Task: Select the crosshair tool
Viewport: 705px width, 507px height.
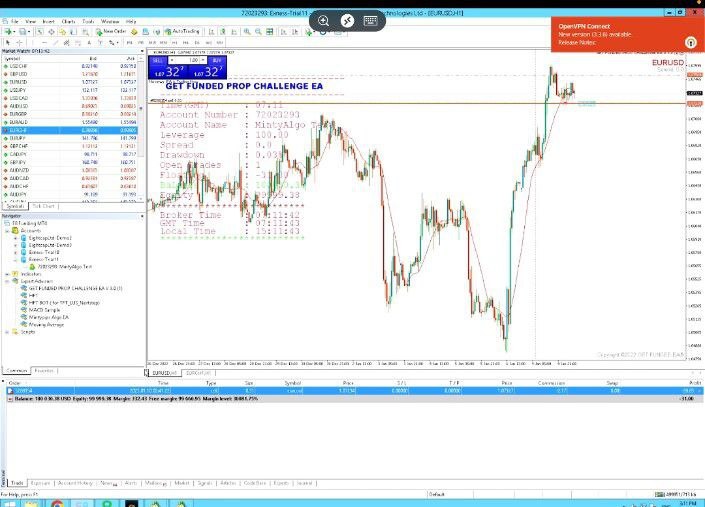Action: point(19,43)
